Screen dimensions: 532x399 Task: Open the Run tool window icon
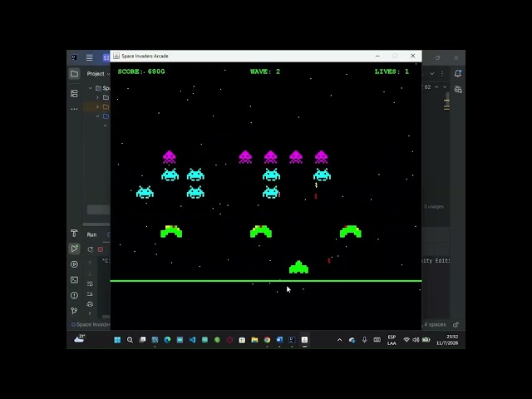[74, 249]
